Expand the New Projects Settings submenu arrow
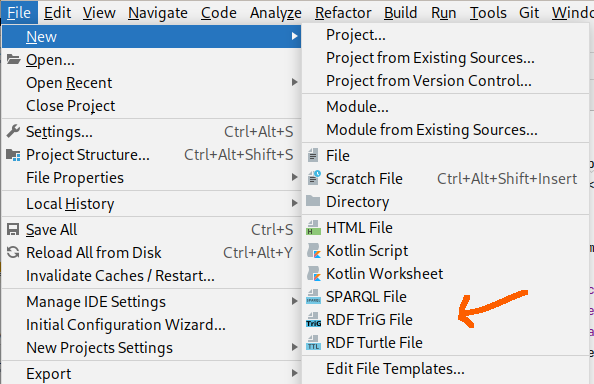The width and height of the screenshot is (594, 384). [294, 347]
